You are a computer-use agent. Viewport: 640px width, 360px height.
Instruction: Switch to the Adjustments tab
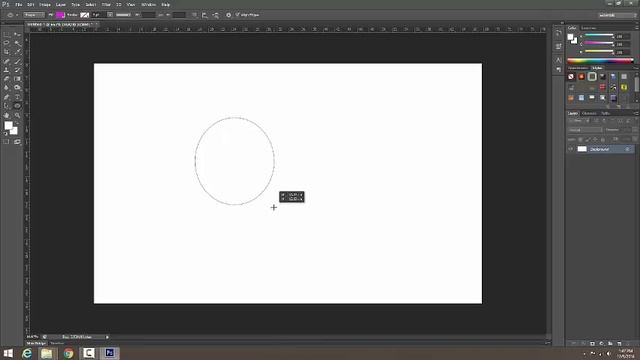coord(578,68)
